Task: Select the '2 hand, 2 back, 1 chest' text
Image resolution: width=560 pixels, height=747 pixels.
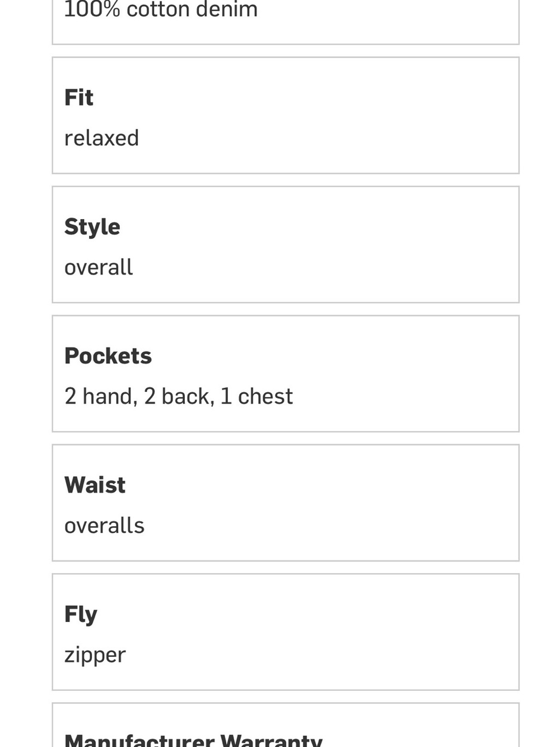Action: coord(179,396)
